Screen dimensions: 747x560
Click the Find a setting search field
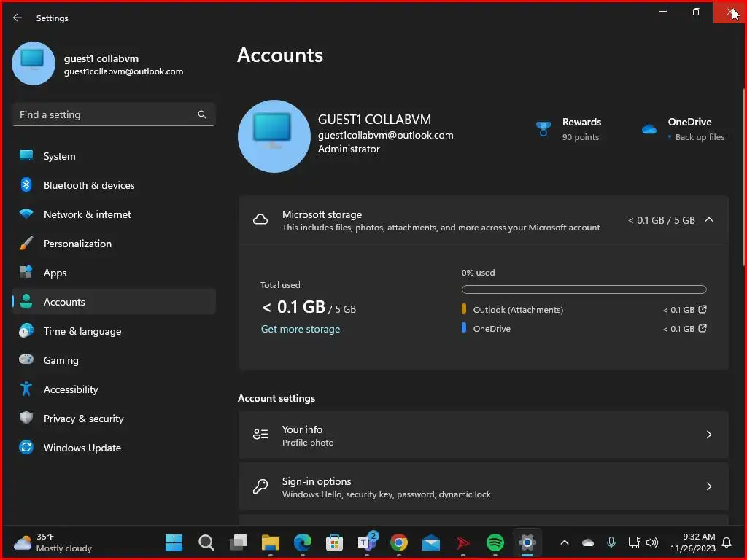pos(114,114)
